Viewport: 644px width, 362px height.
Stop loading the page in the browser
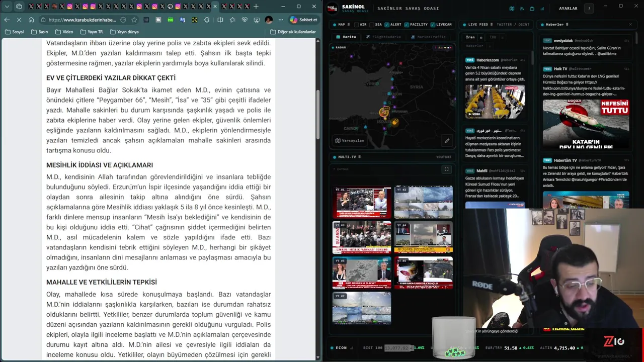coord(19,20)
